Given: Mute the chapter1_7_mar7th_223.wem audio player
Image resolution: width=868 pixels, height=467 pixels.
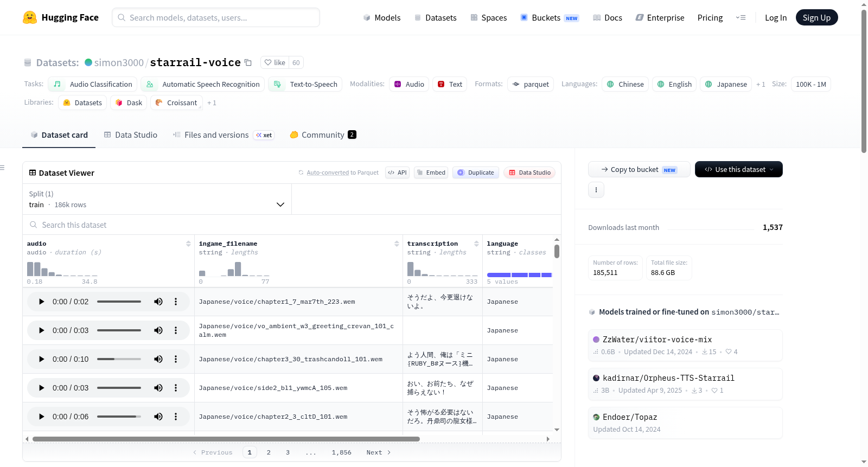Looking at the screenshot, I should [x=158, y=302].
